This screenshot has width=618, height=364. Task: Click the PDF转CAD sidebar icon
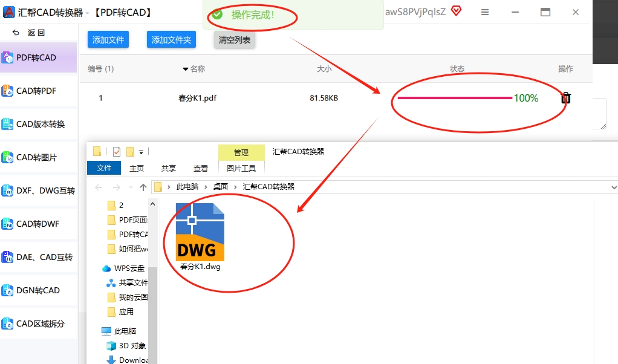pos(7,57)
